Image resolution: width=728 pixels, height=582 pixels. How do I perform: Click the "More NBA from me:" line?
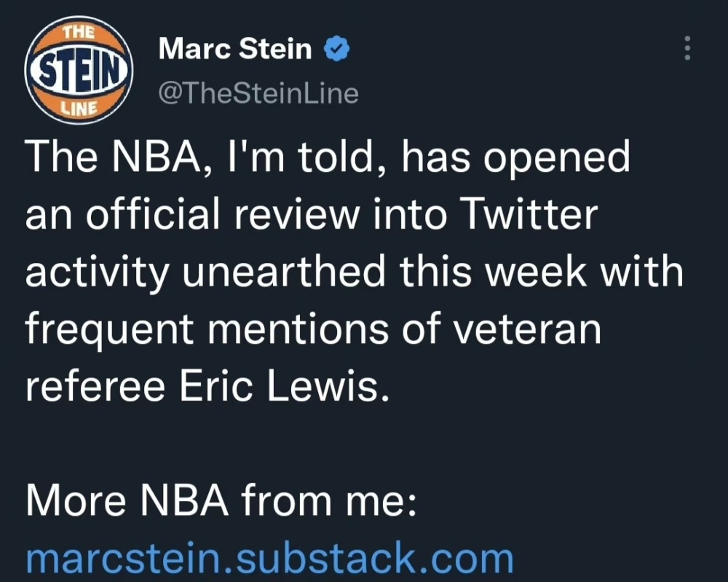click(x=221, y=500)
